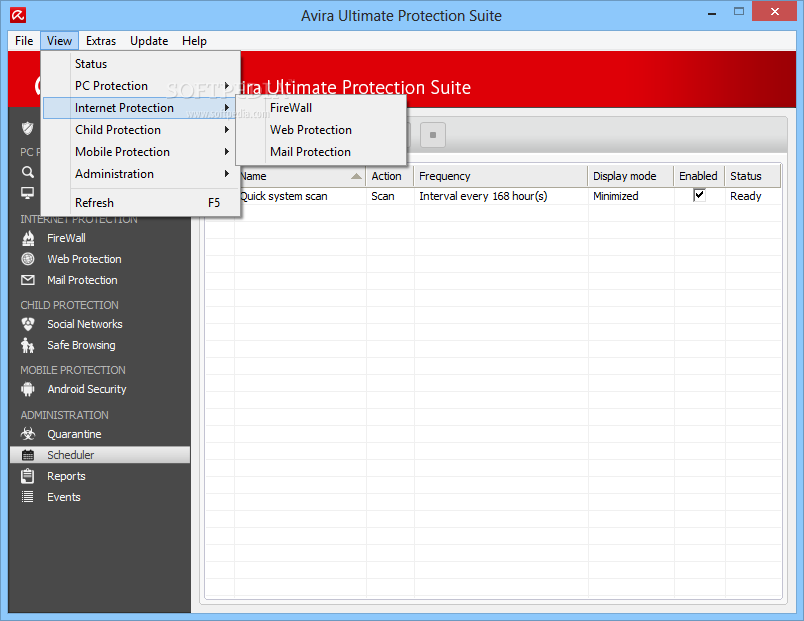The height and width of the screenshot is (621, 804).
Task: Choose Web Protection in the submenu
Action: (321, 130)
